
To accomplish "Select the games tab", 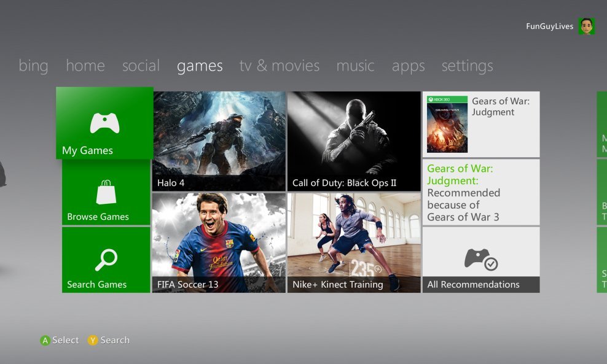I will pyautogui.click(x=200, y=66).
